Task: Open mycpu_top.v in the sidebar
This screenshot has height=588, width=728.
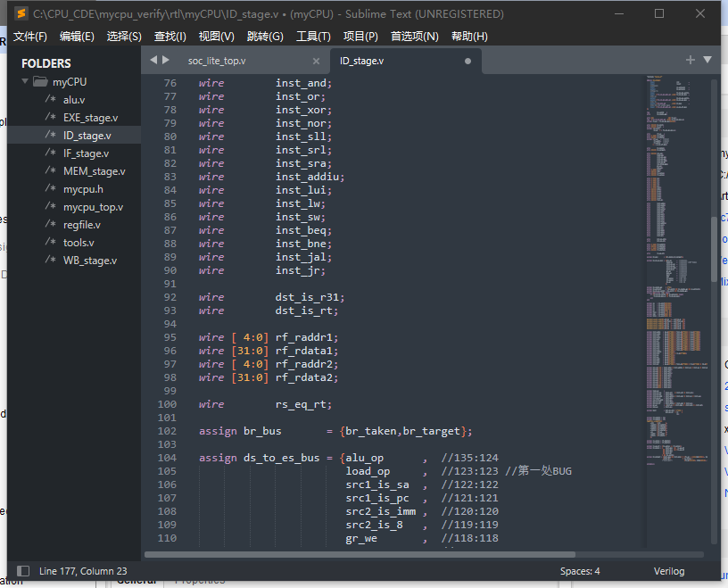Action: point(93,207)
